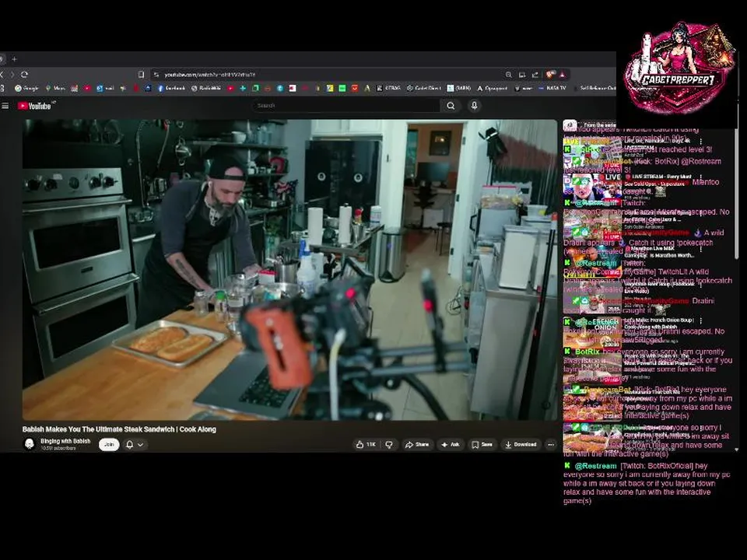Screen dimensions: 747x560
Task: Open Binging with Babish channel avatar
Action: (30, 444)
